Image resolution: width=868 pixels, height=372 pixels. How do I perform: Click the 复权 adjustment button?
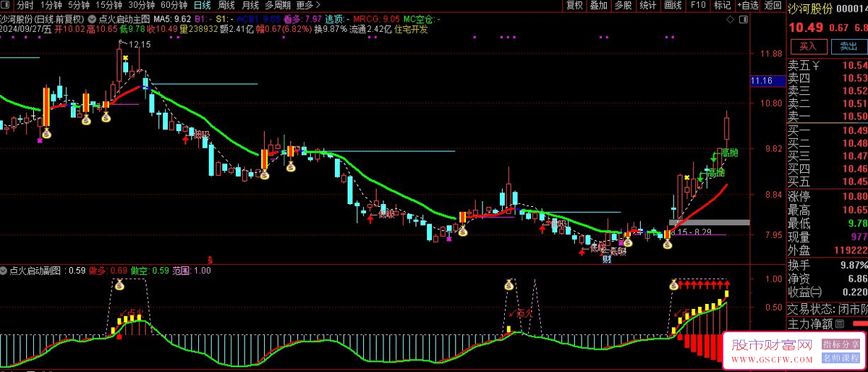tap(574, 5)
